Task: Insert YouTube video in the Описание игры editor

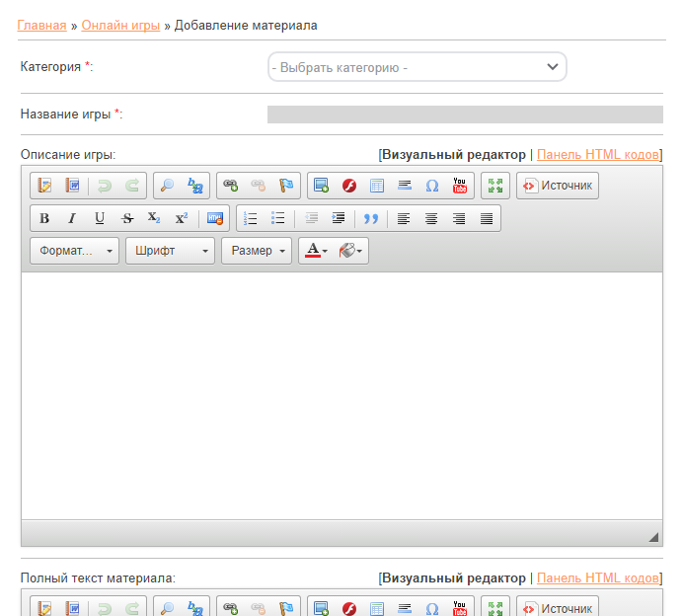Action: 460,186
